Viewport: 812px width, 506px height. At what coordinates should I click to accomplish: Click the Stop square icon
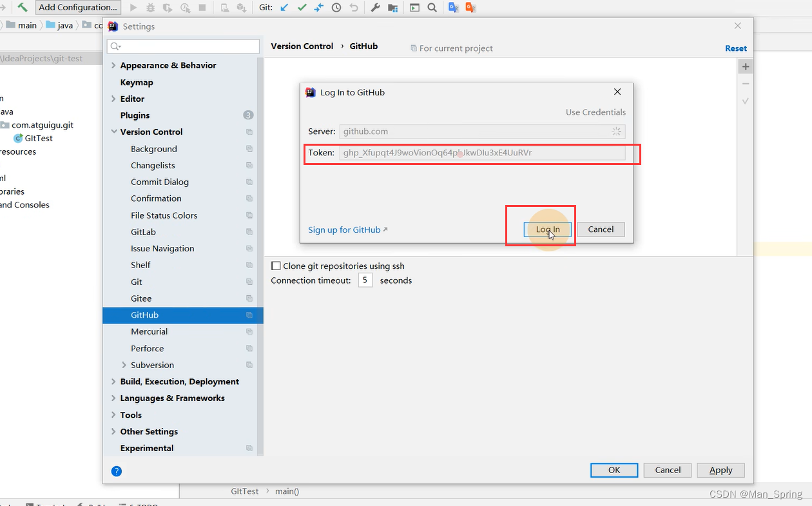point(202,8)
